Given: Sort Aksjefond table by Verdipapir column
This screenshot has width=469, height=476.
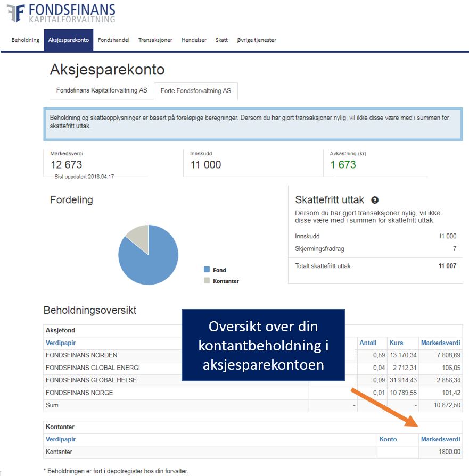Looking at the screenshot, I should (61, 343).
